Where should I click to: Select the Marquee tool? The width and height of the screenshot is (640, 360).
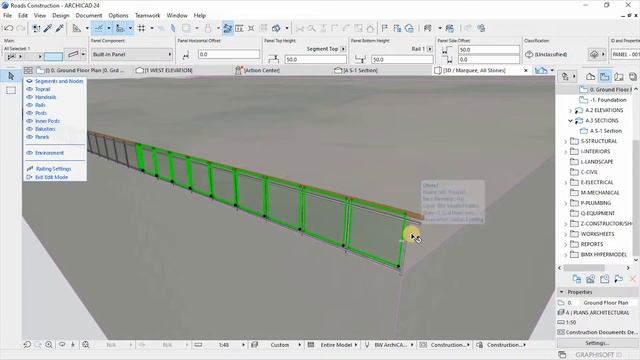[11, 90]
